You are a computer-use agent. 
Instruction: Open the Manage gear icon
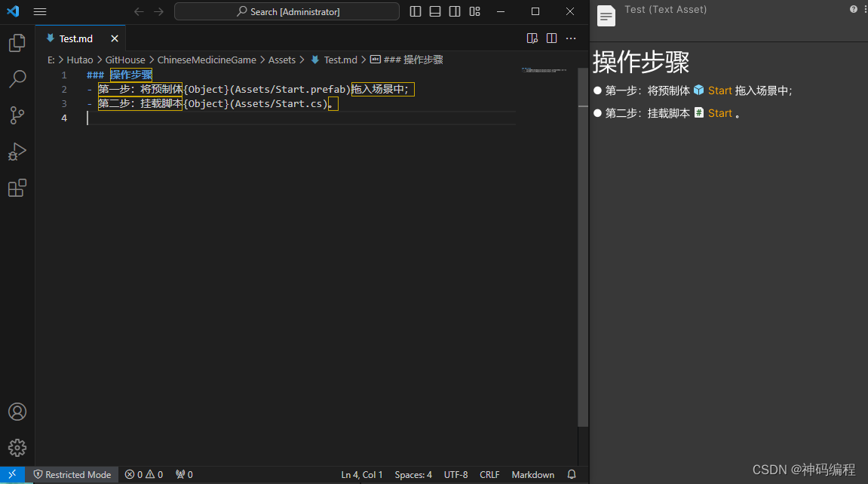pos(17,448)
